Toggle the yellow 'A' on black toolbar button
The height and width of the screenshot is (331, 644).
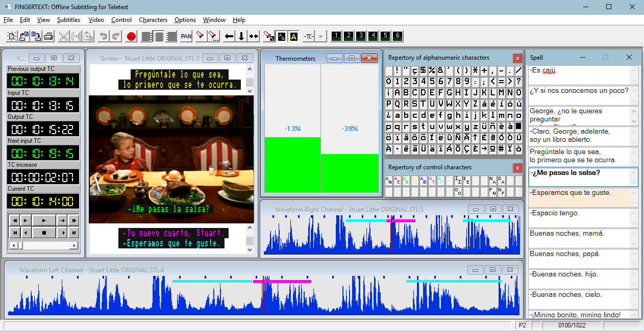click(293, 36)
